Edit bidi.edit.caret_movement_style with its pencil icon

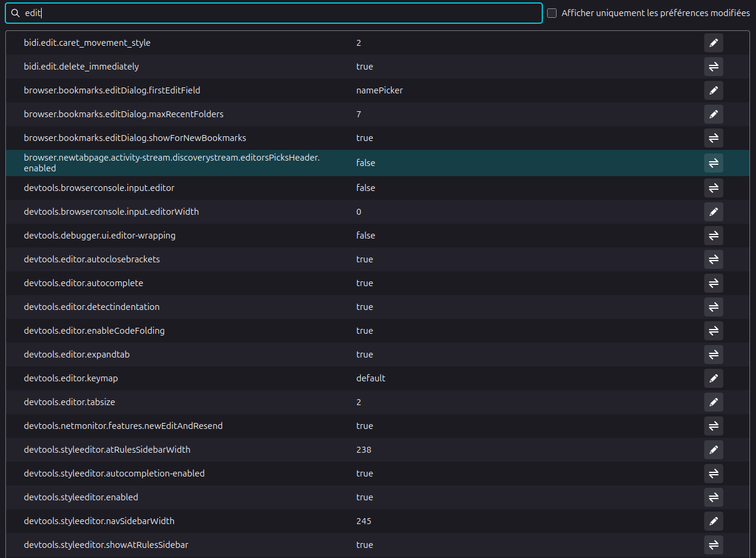pos(713,43)
